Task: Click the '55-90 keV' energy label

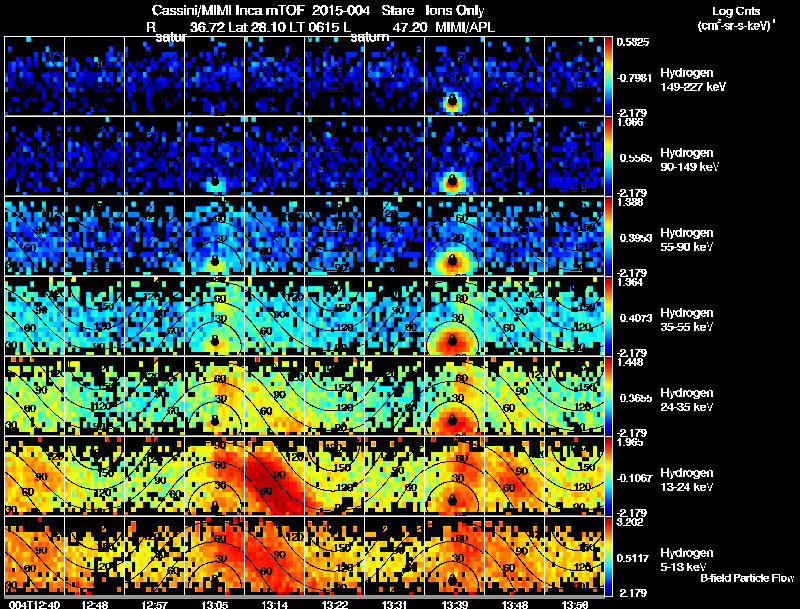Action: click(x=686, y=247)
